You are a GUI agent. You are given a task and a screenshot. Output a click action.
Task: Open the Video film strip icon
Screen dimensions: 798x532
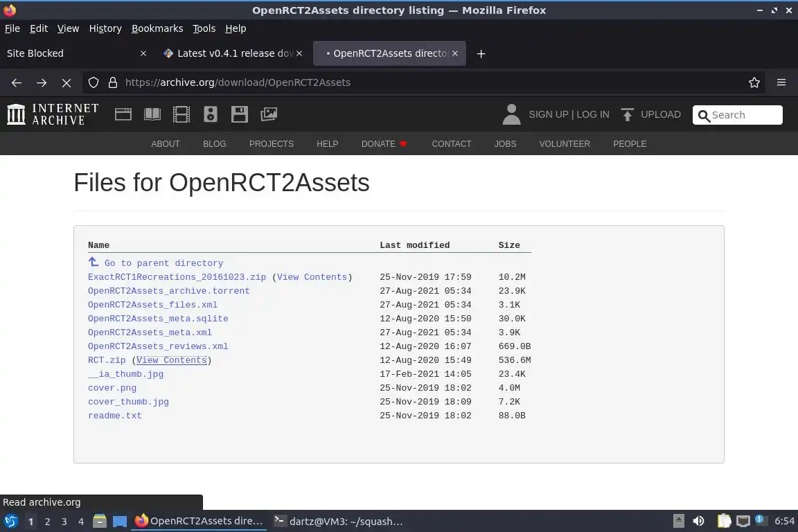[x=181, y=114]
